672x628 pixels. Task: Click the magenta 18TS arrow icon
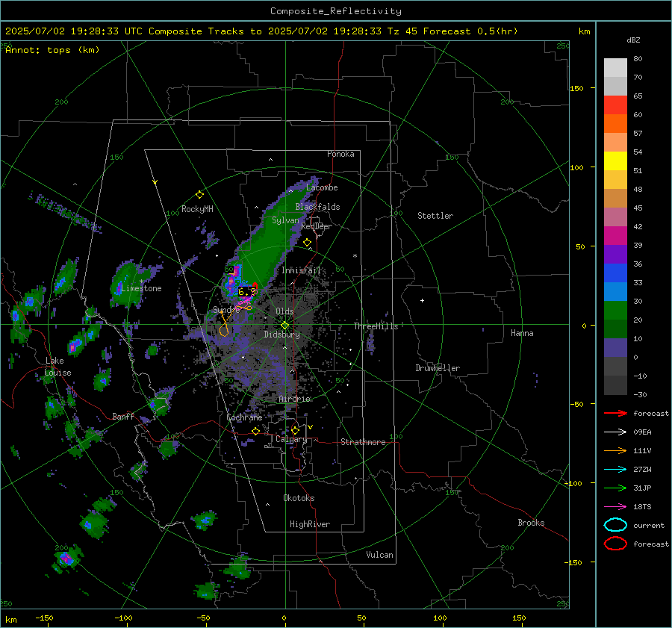click(x=615, y=507)
